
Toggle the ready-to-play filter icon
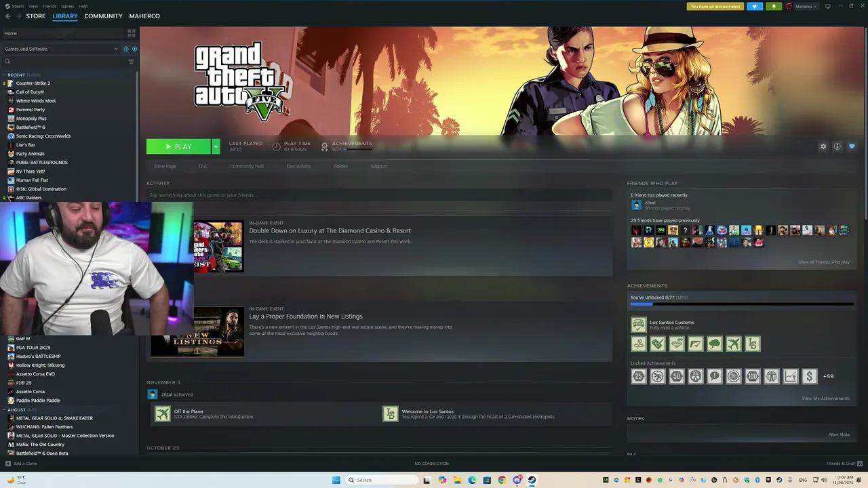point(134,49)
